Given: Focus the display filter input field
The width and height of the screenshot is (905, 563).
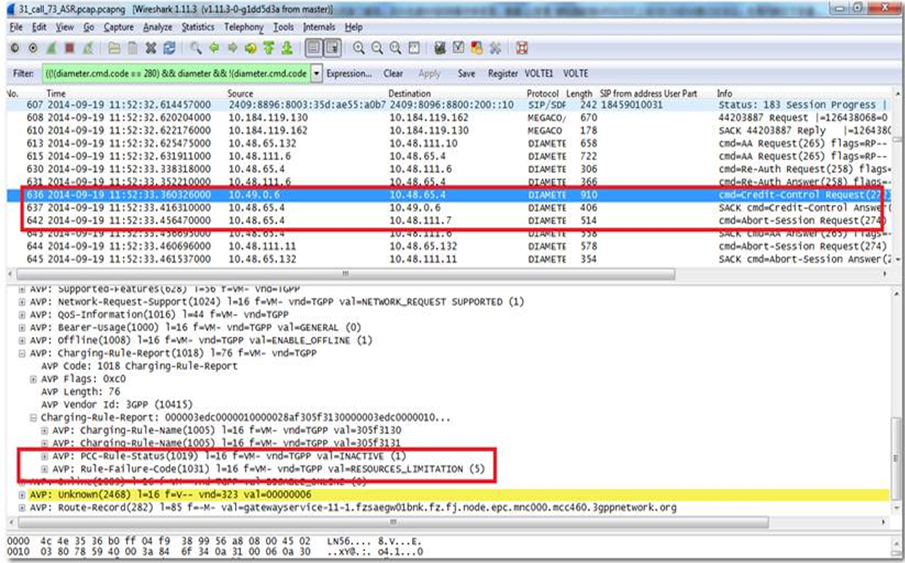Looking at the screenshot, I should [176, 73].
